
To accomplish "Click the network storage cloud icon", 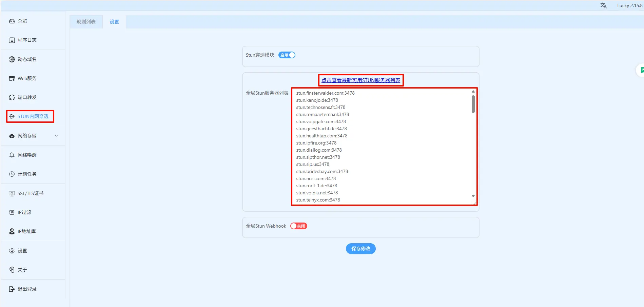I will point(12,136).
